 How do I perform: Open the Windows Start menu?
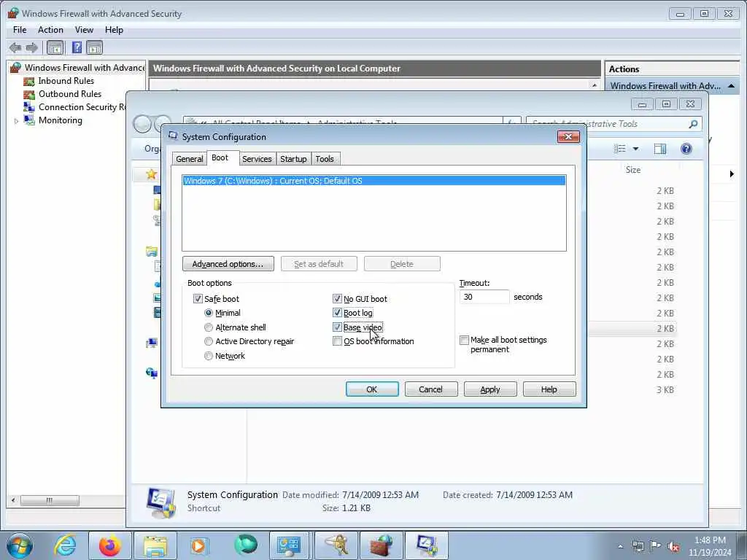[20, 545]
